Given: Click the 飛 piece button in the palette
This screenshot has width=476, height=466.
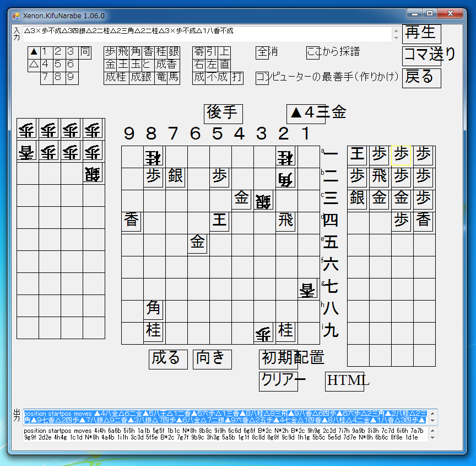Looking at the screenshot, I should 123,52.
